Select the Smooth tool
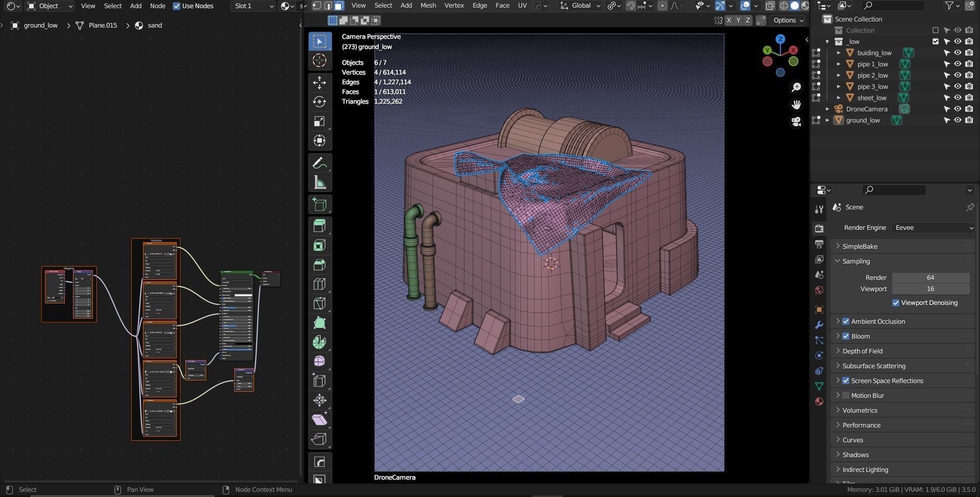 coord(320,362)
